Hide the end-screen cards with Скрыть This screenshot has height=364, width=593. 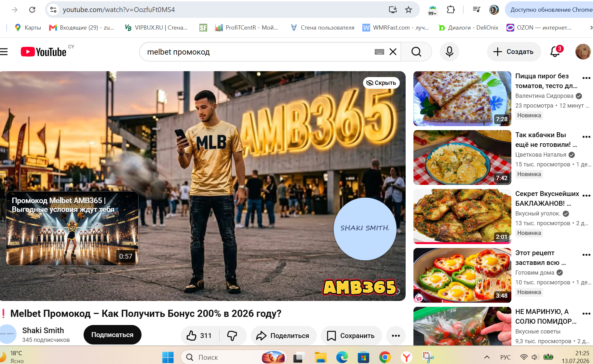(x=381, y=83)
